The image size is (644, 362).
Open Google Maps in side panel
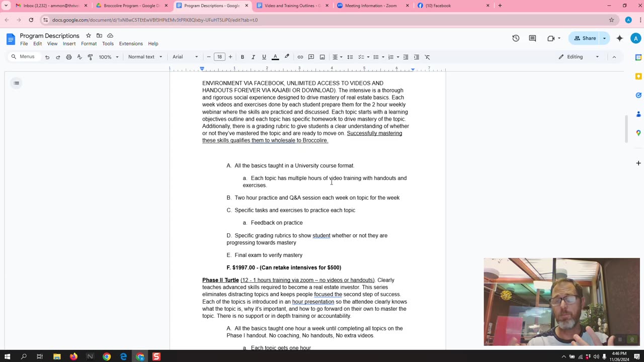[638, 133]
